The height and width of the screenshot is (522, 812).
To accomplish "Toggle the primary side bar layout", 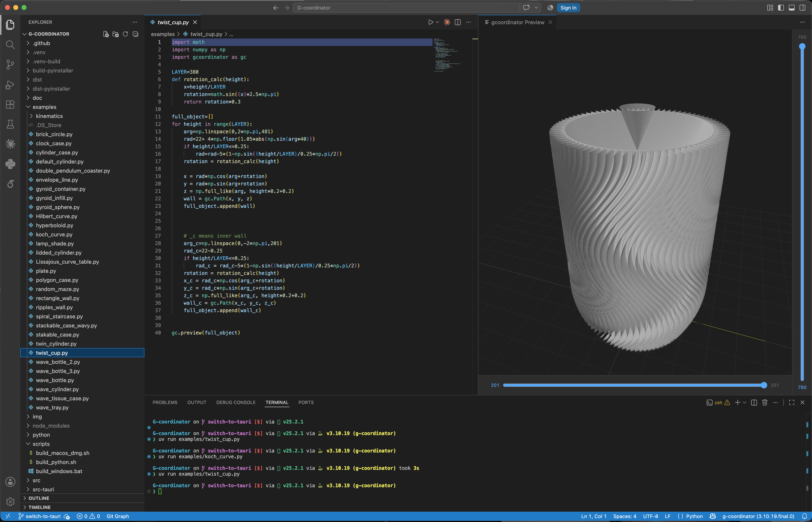I will pyautogui.click(x=781, y=8).
